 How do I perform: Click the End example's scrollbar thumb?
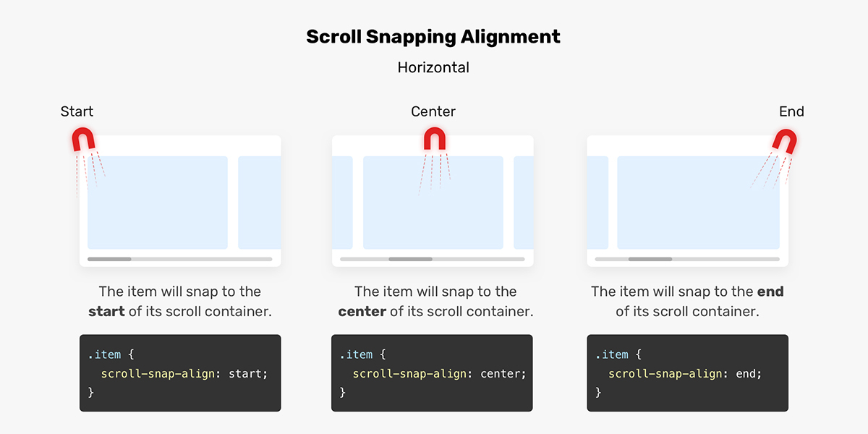click(650, 258)
